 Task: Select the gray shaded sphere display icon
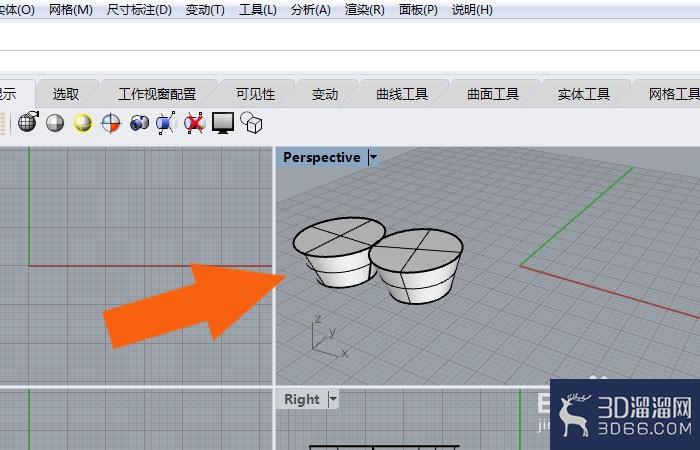click(x=55, y=123)
